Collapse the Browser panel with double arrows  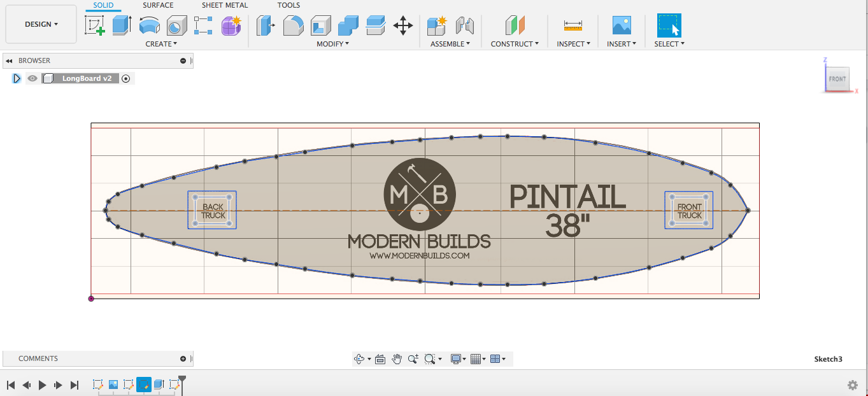tap(9, 61)
